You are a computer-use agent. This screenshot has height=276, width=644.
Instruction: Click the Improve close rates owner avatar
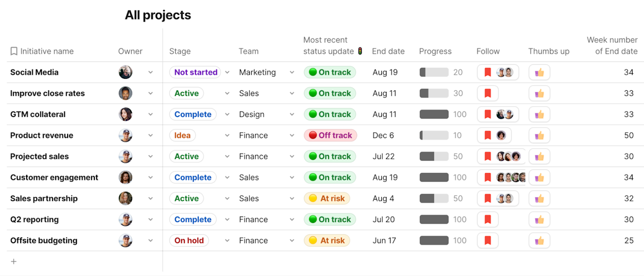[125, 93]
